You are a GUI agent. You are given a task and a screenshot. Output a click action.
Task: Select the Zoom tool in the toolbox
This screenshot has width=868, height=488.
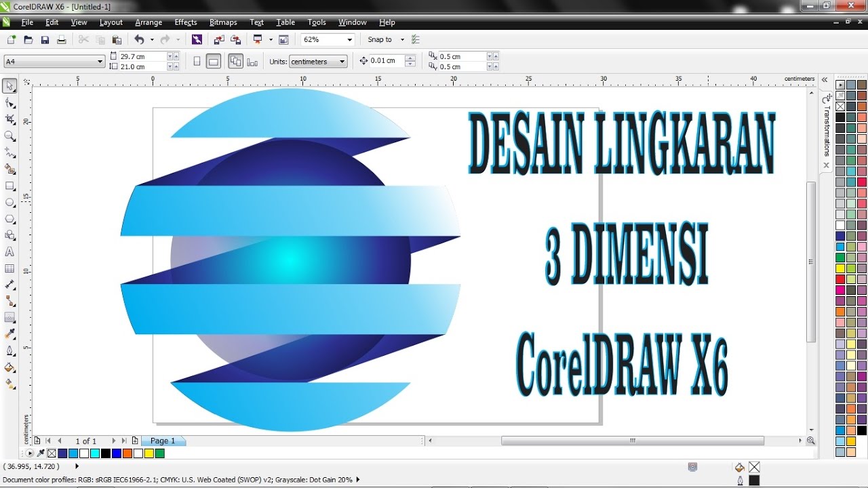pyautogui.click(x=9, y=136)
